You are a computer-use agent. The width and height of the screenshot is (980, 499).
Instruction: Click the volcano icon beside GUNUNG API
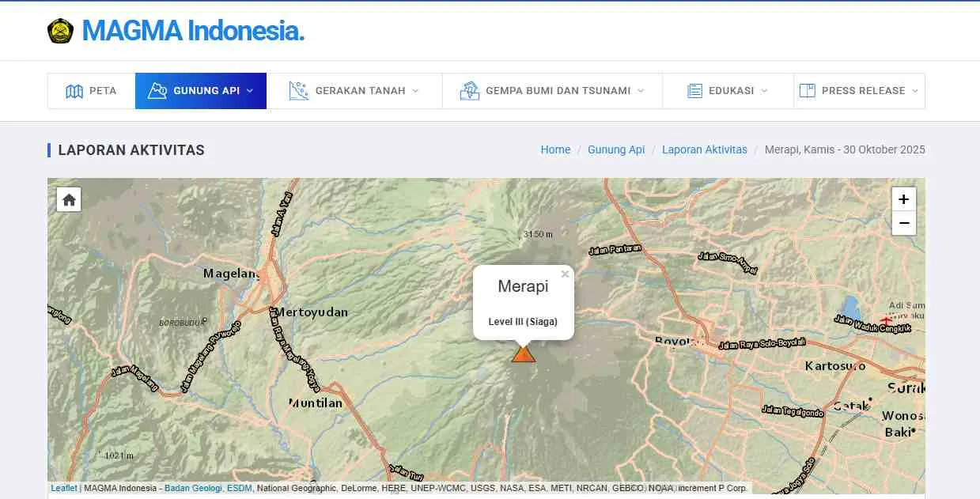(158, 90)
